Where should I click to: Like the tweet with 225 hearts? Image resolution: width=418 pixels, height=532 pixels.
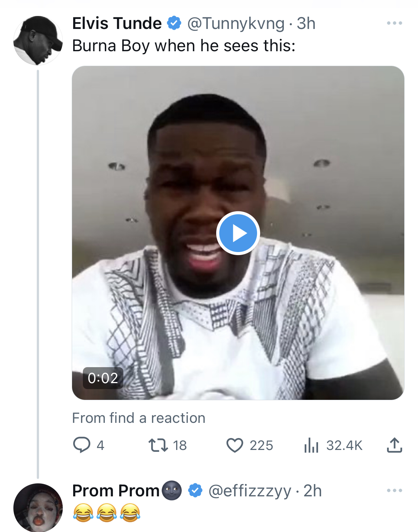tap(235, 445)
